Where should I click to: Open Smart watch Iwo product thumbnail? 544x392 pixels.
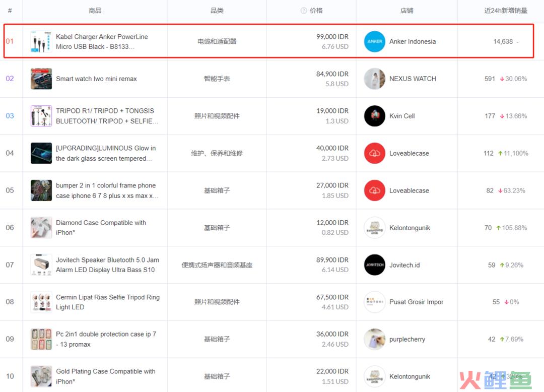point(41,79)
